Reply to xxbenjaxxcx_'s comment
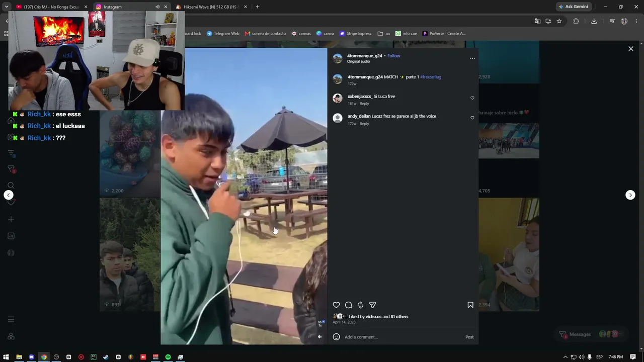This screenshot has width=644, height=362. click(x=364, y=104)
